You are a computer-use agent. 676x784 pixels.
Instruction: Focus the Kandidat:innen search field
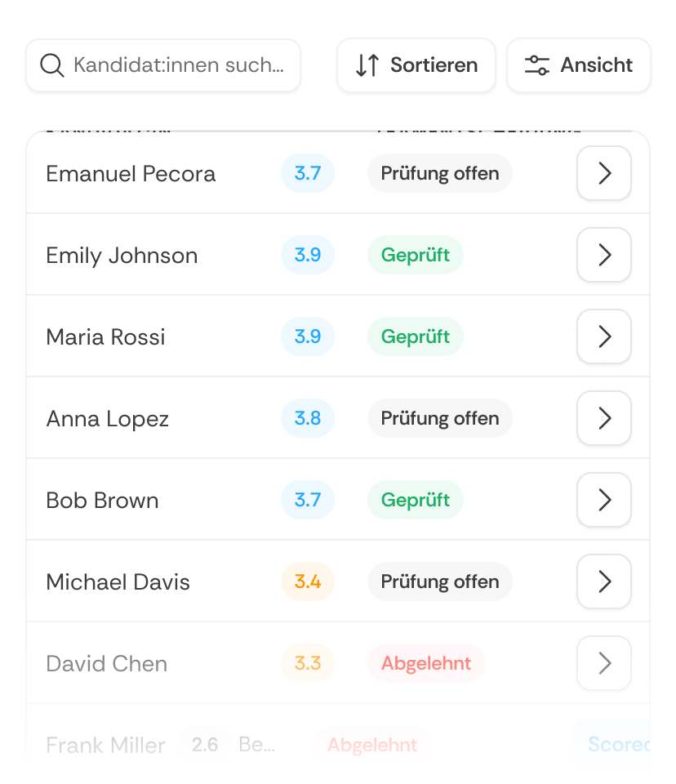tap(163, 65)
